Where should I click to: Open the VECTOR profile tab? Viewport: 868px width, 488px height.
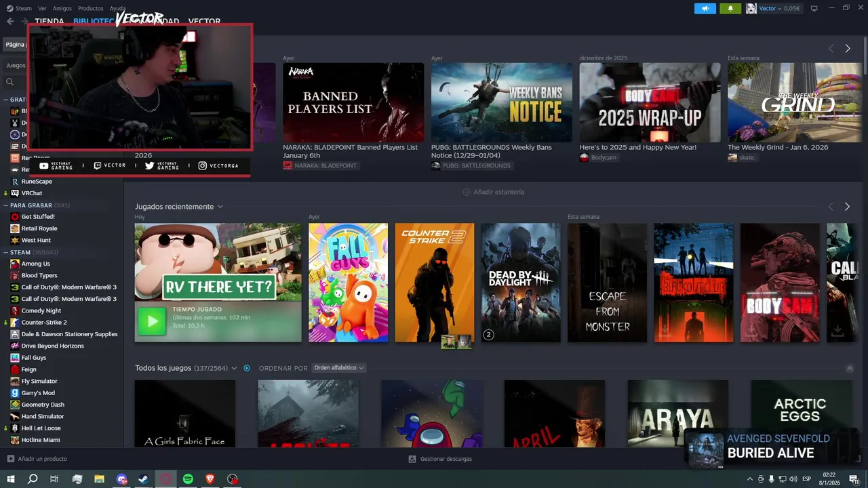coord(204,21)
